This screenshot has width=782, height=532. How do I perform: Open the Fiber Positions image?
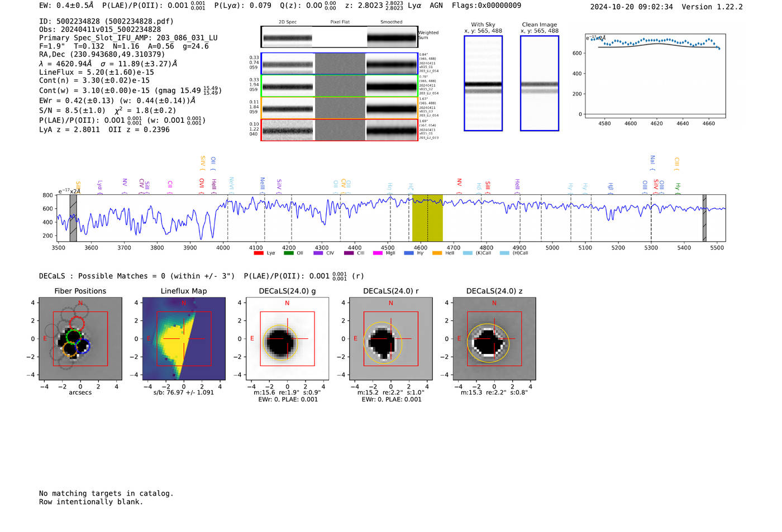[80, 339]
